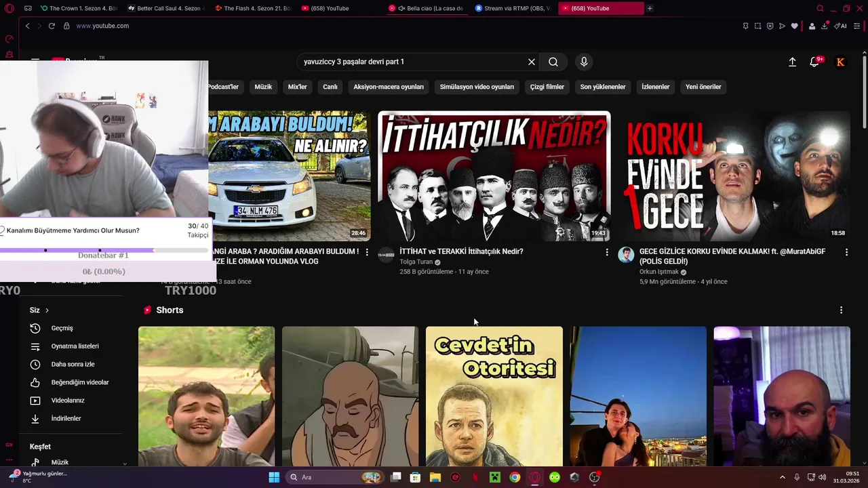Image resolution: width=868 pixels, height=488 pixels.
Task: Select the Yeni öneriler chip
Action: [703, 87]
